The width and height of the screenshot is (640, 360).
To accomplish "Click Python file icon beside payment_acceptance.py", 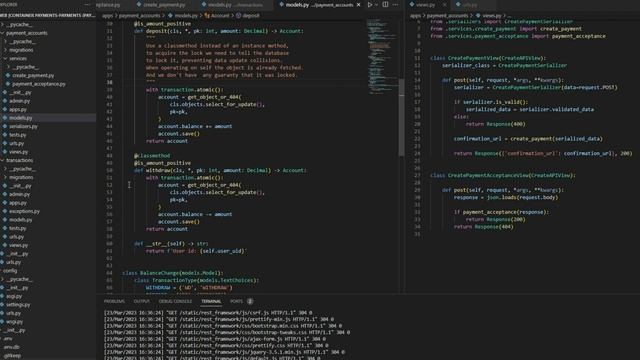I will (x=8, y=84).
